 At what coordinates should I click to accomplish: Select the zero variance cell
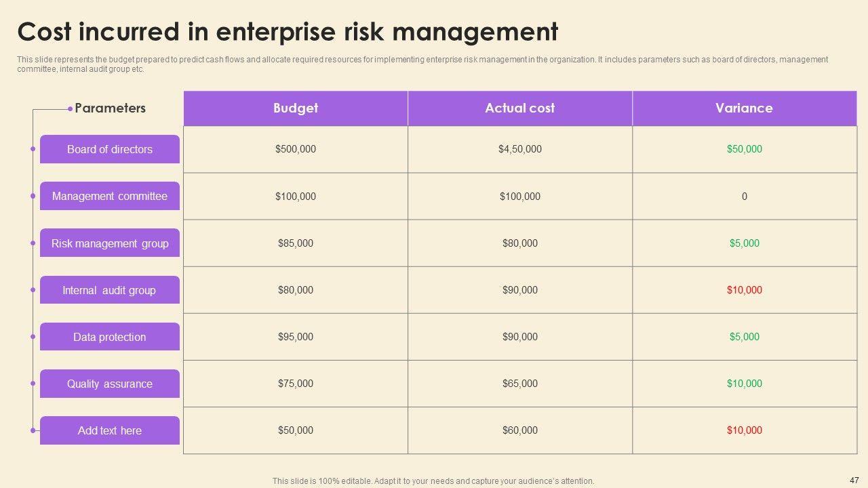[x=744, y=197]
